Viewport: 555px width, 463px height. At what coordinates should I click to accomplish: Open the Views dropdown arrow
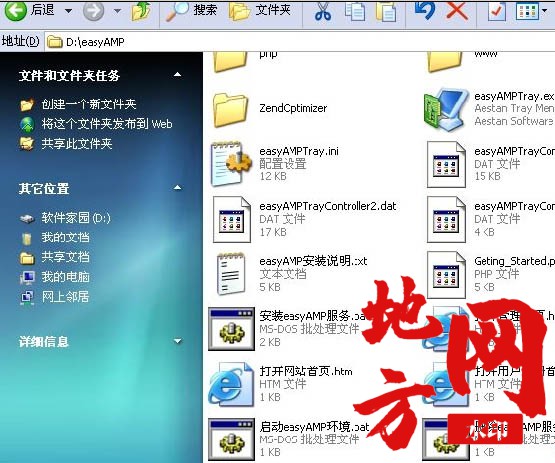pos(544,11)
